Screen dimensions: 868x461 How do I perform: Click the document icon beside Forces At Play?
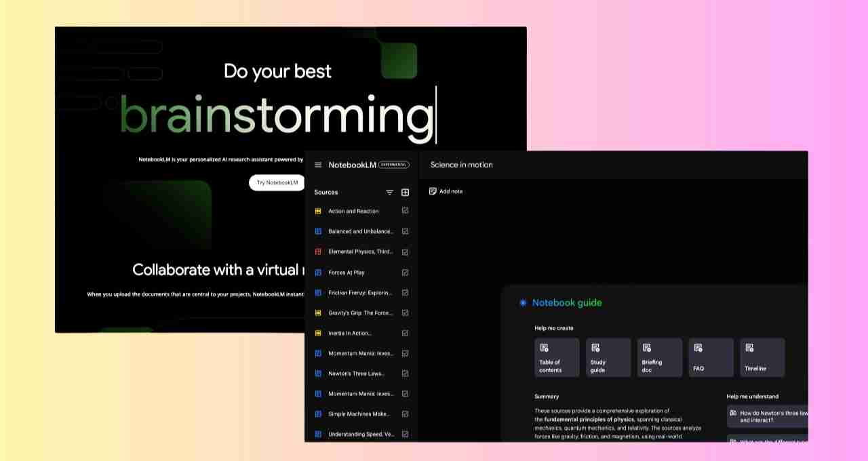(x=318, y=272)
